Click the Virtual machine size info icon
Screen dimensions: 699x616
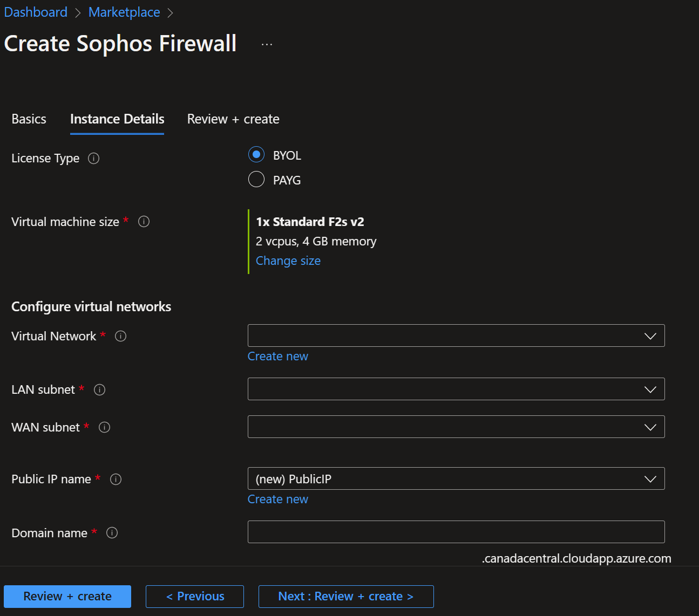[144, 221]
